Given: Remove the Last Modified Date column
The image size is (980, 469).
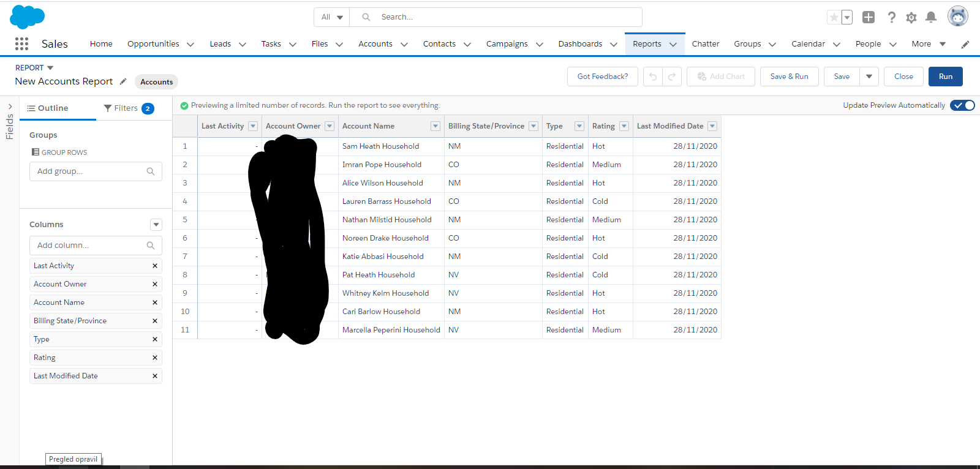Looking at the screenshot, I should coord(155,376).
